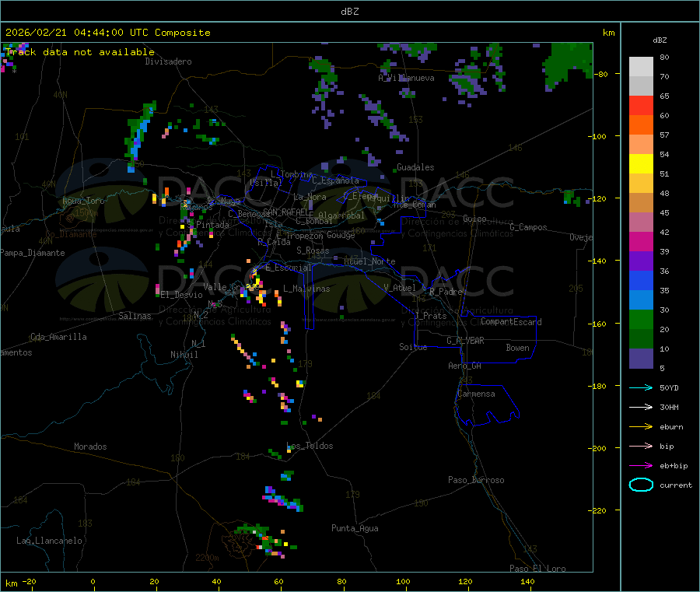Screen dimensions: 700x592
Task: Click the white 30HM arrow legend icon
Action: point(641,407)
